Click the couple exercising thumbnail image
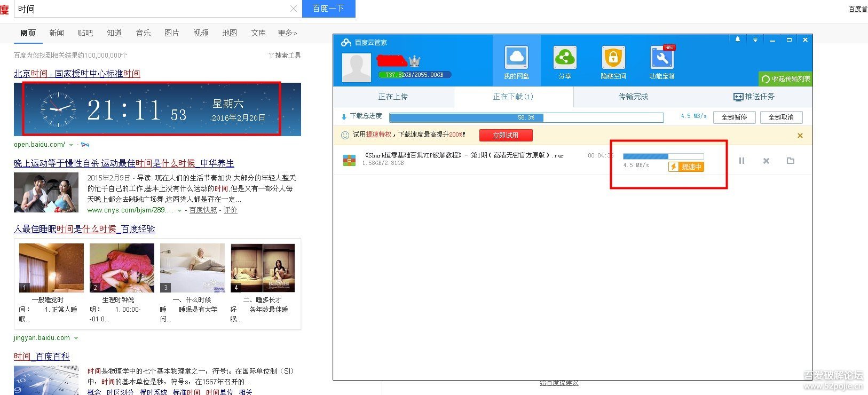The width and height of the screenshot is (868, 395). pos(46,193)
